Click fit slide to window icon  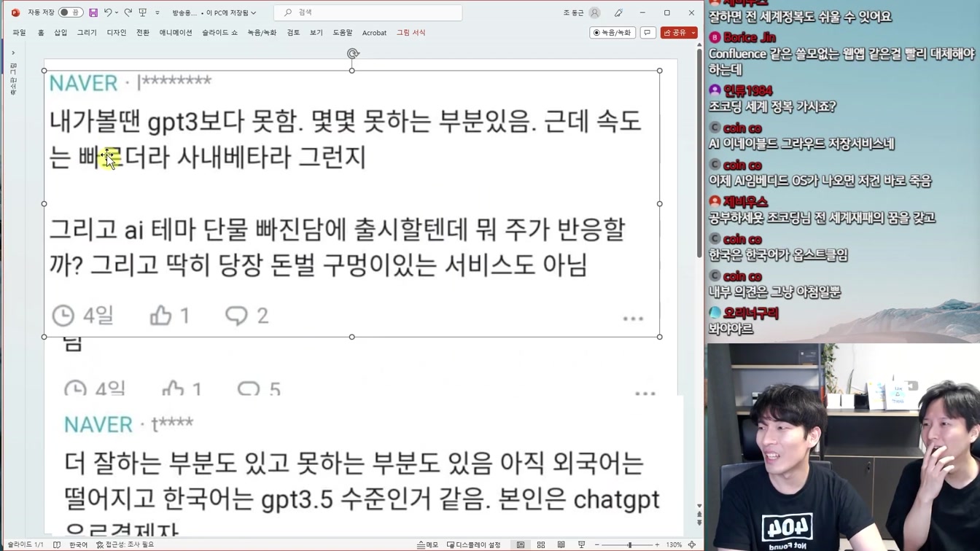coord(692,544)
